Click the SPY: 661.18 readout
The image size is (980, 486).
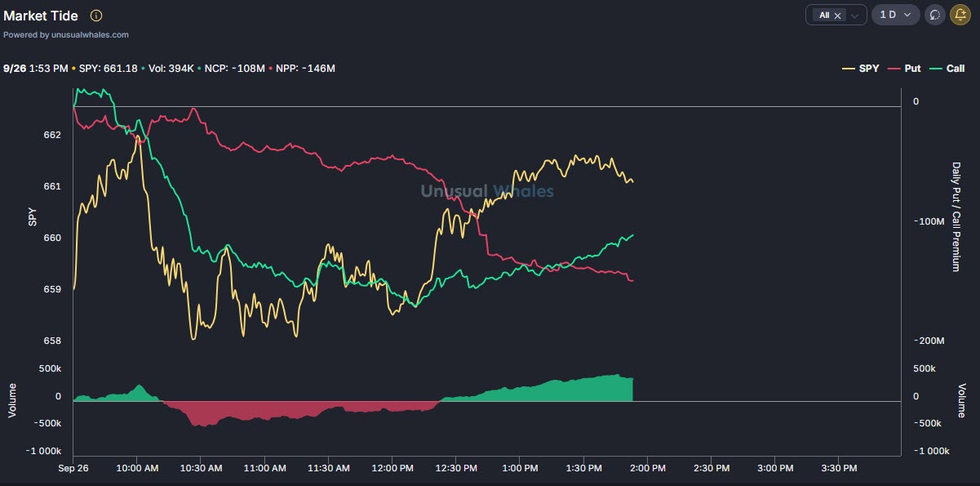[108, 68]
